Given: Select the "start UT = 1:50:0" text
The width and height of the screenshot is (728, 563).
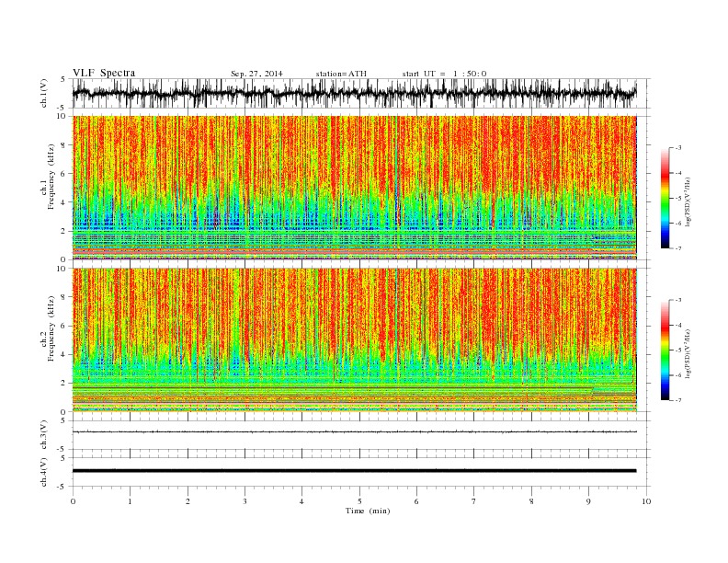Looking at the screenshot, I should coord(444,74).
